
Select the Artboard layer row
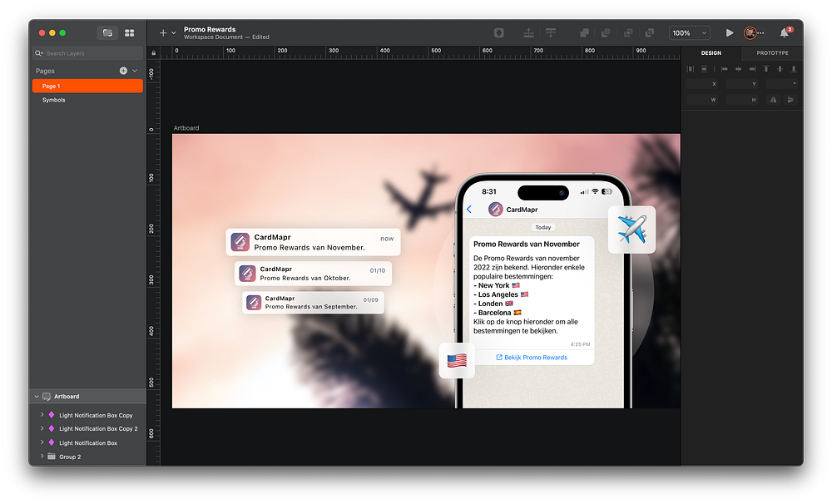pyautogui.click(x=87, y=397)
